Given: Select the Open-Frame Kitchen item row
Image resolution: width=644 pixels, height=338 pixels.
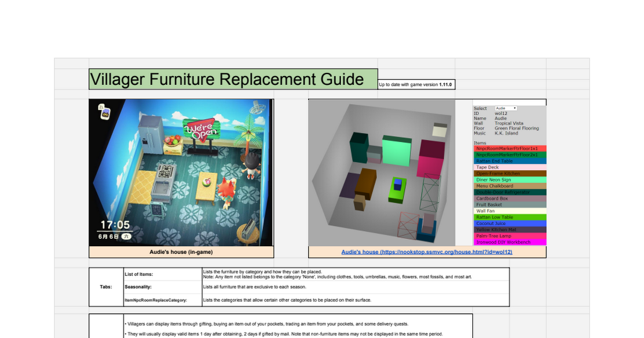Looking at the screenshot, I should (x=510, y=173).
